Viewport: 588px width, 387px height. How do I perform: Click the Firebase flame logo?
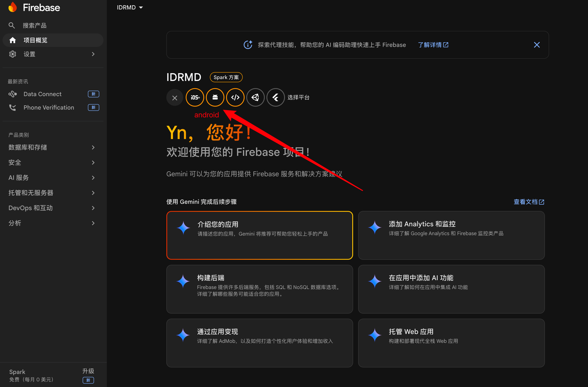click(12, 7)
